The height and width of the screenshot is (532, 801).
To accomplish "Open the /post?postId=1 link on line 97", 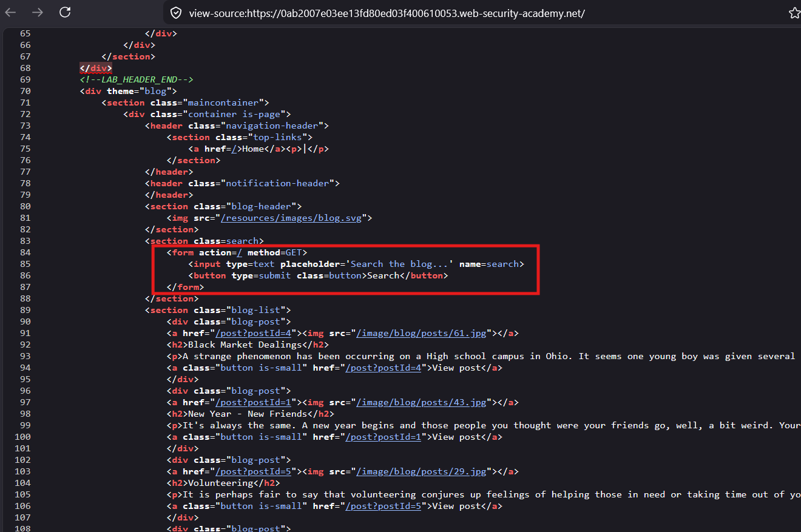I will coord(253,402).
